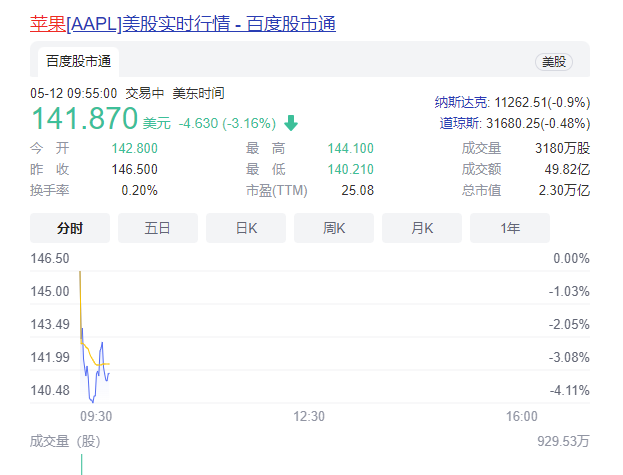Click the -3.08% percent axis label
623x475 pixels.
tap(569, 357)
